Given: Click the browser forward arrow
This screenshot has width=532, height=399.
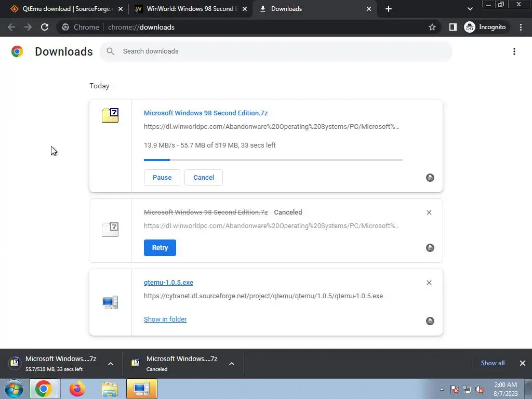Looking at the screenshot, I should click(x=28, y=27).
